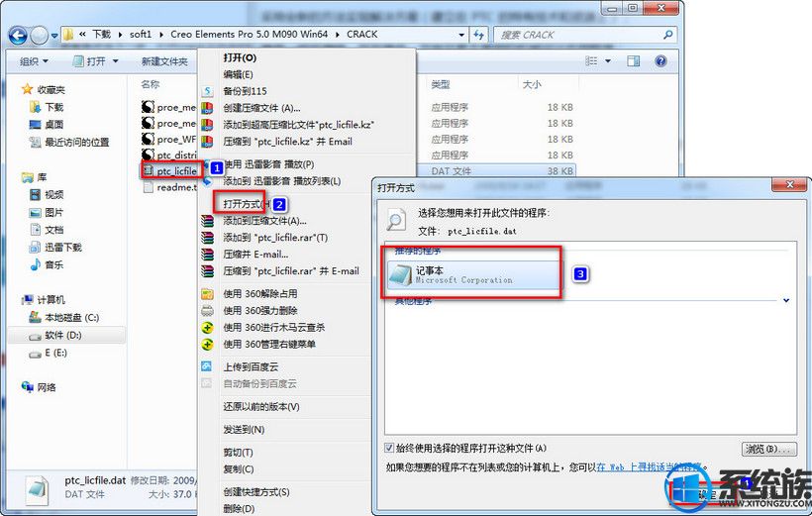Select 本地磁盘 (C:) drive
This screenshot has width=812, height=516.
(x=64, y=318)
